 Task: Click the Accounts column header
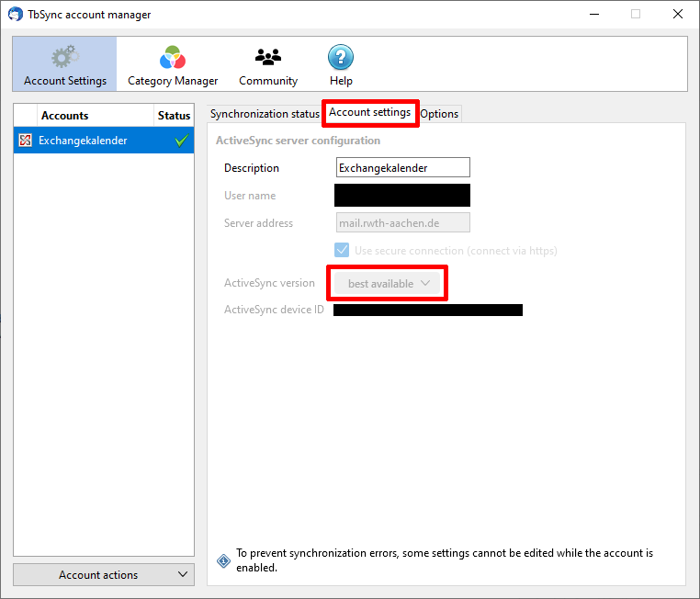point(96,116)
